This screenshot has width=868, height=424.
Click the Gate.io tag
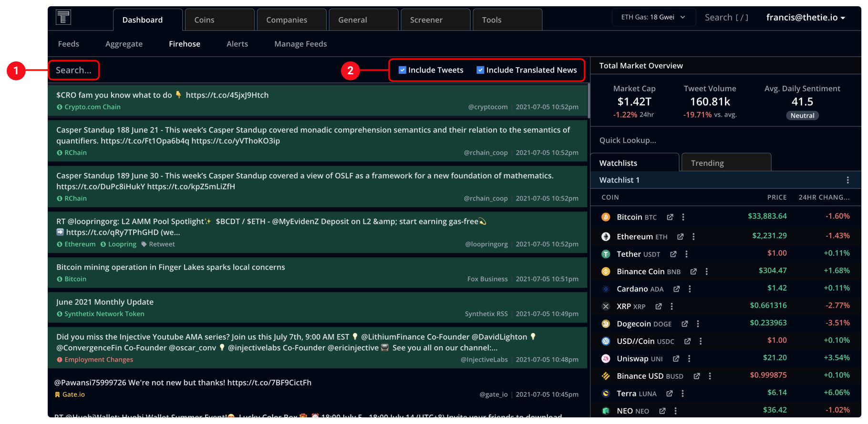coord(70,394)
